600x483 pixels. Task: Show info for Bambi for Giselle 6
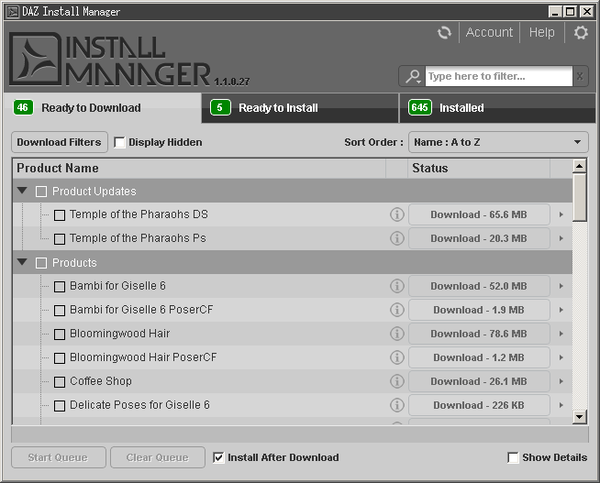coord(397,286)
